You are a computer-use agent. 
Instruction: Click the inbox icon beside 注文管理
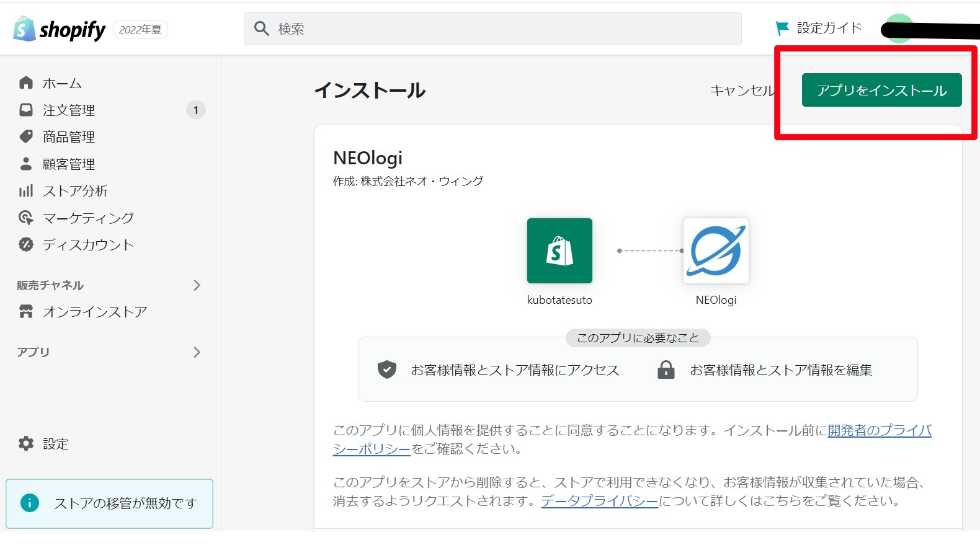pyautogui.click(x=26, y=110)
